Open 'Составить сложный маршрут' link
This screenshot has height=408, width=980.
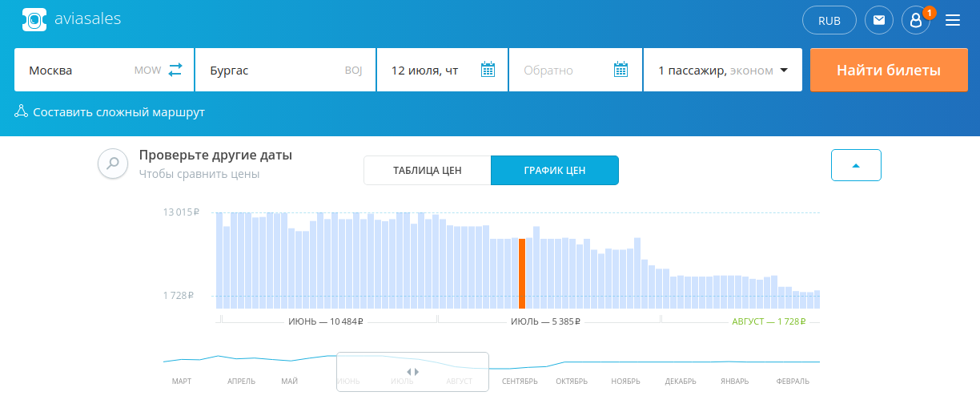pyautogui.click(x=118, y=112)
